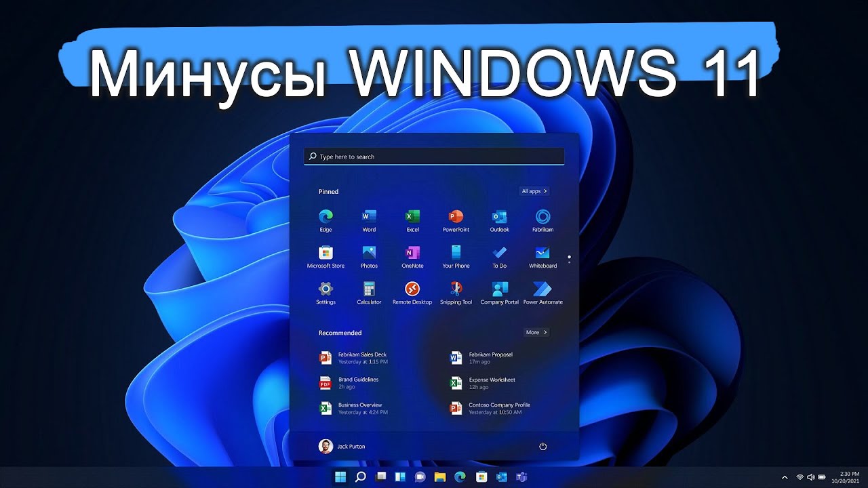Click the Windows Start button on taskbar
The width and height of the screenshot is (868, 488).
coord(340,477)
